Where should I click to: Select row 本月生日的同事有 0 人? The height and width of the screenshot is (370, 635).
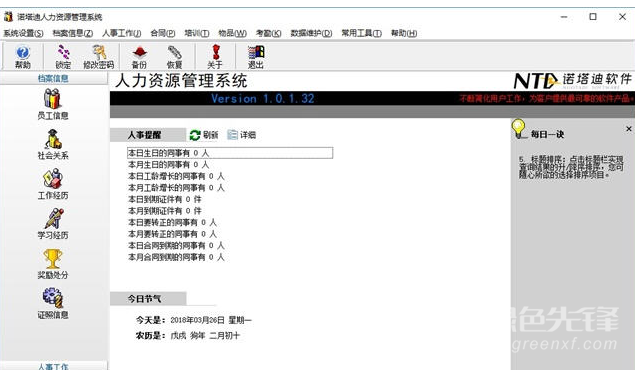coord(168,165)
